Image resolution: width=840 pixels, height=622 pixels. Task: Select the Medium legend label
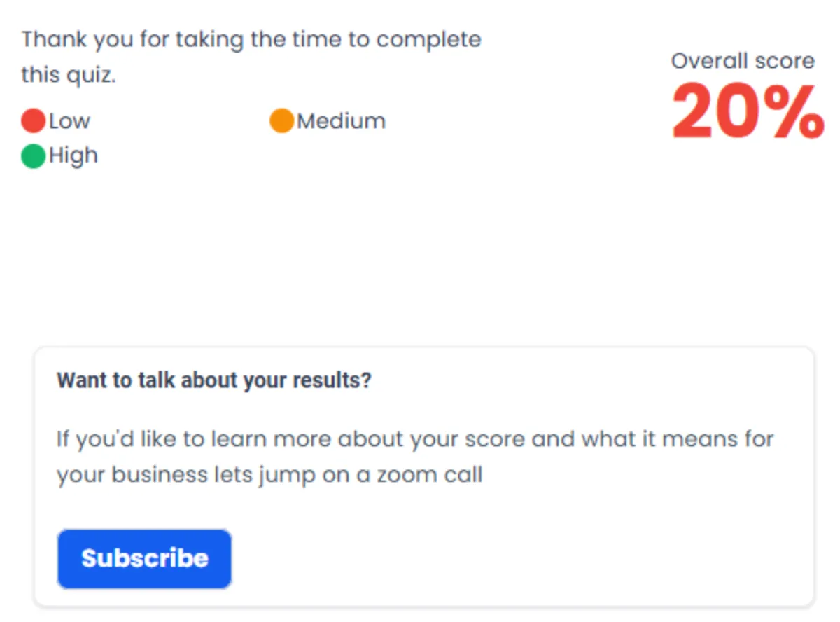point(341,121)
